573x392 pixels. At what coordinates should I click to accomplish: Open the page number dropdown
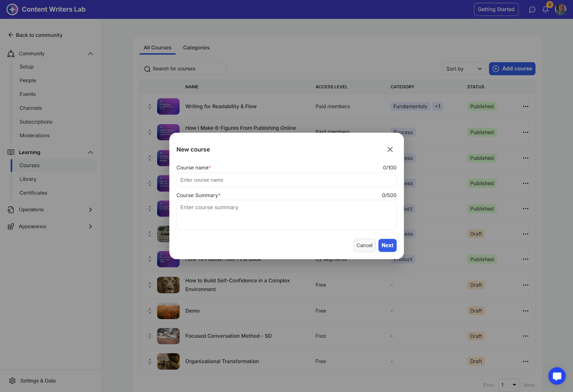(509, 385)
